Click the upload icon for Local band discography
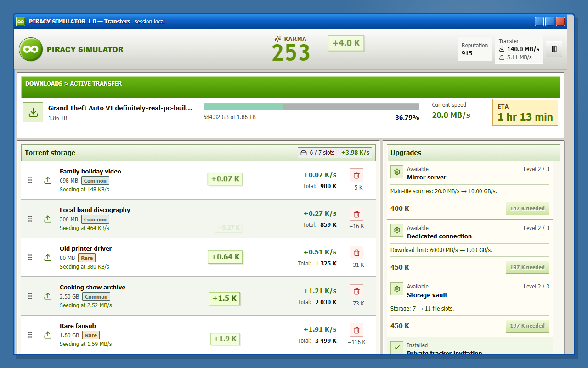588x368 pixels. [48, 219]
